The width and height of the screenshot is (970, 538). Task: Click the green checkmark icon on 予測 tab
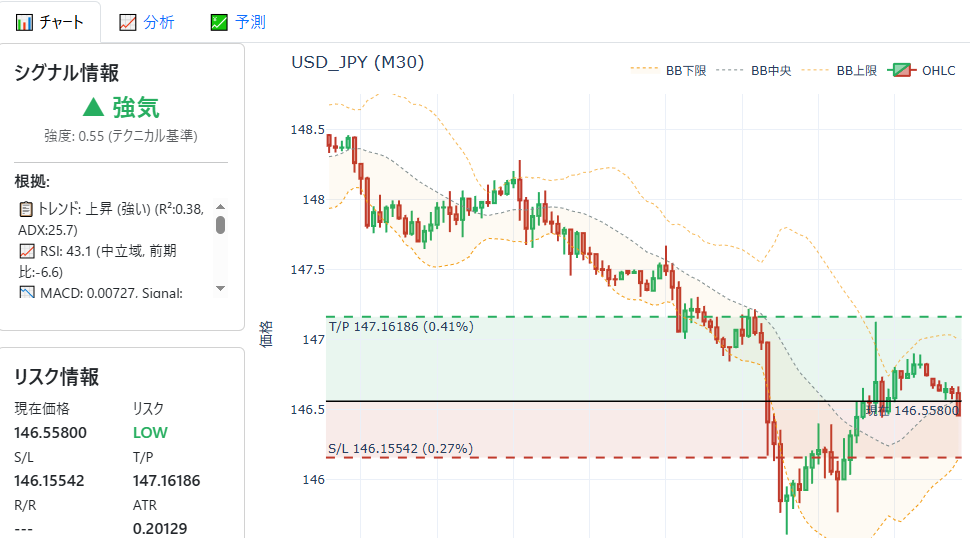click(x=219, y=22)
